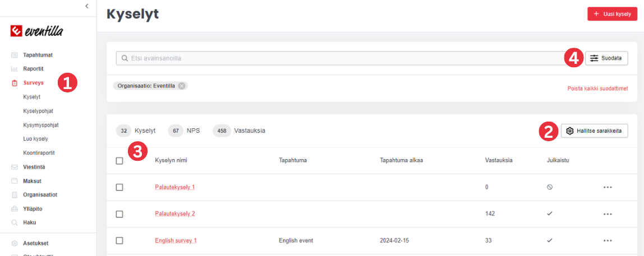
Task: Click the Uusi kysely button
Action: [x=613, y=14]
